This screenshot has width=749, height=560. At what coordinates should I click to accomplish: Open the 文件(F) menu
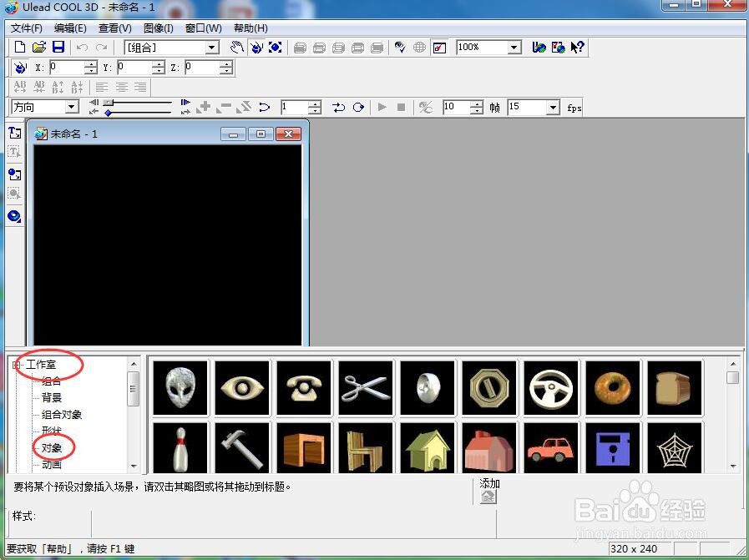click(x=26, y=28)
